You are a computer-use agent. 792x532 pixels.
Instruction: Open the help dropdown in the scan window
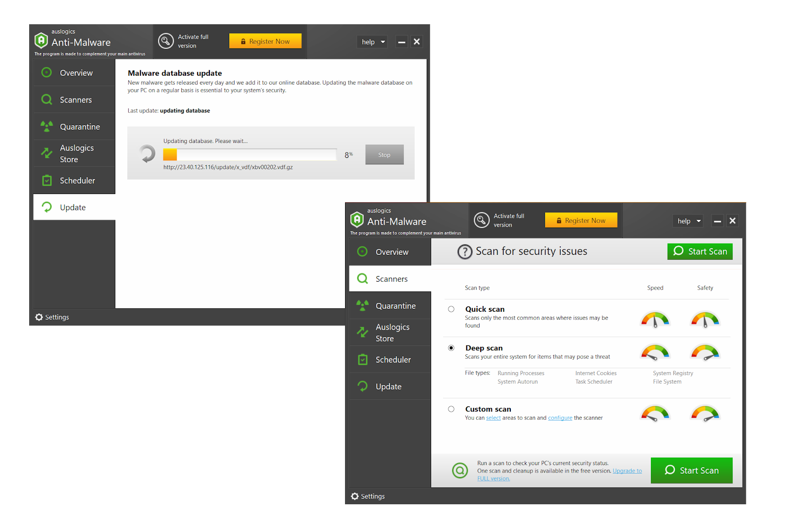[x=688, y=221]
